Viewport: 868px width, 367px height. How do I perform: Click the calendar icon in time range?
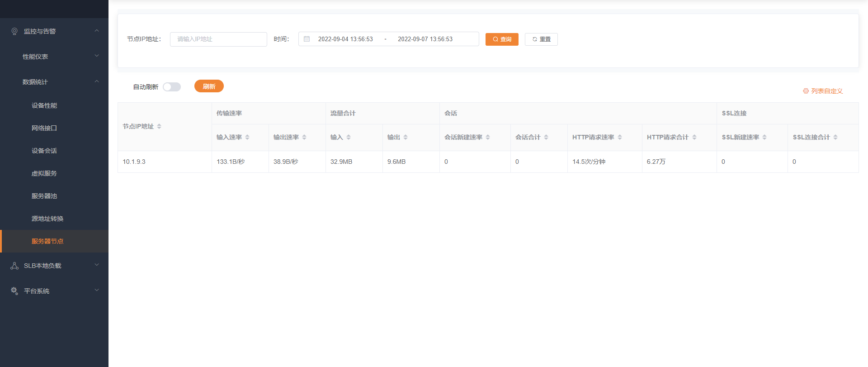coord(307,39)
